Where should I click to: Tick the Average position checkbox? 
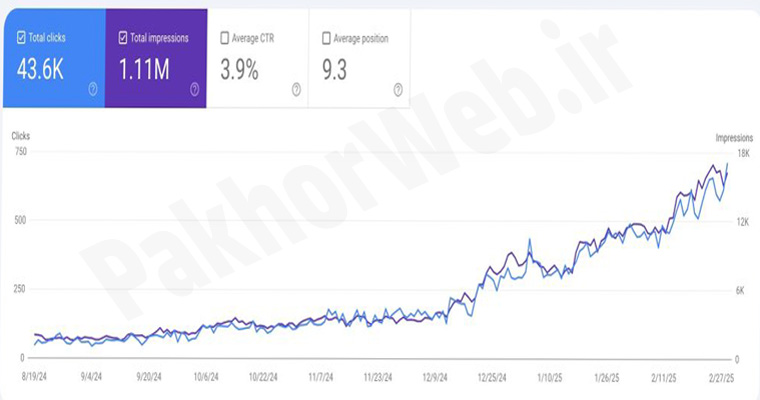point(327,38)
